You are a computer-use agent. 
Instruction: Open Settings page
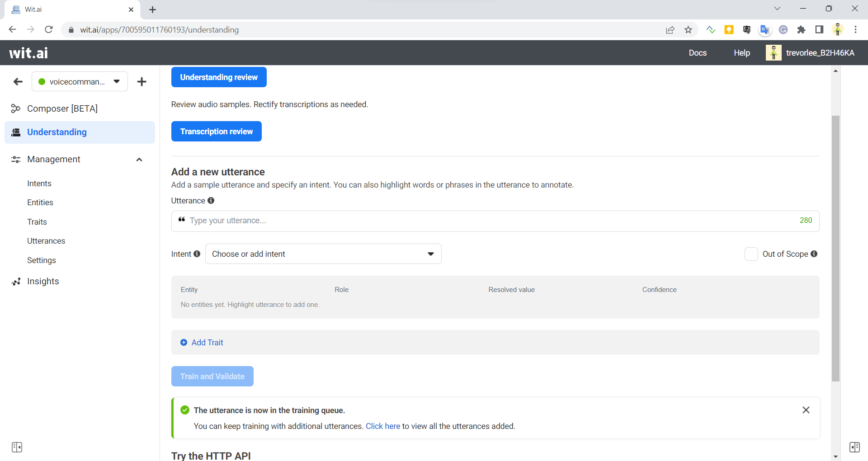[42, 260]
